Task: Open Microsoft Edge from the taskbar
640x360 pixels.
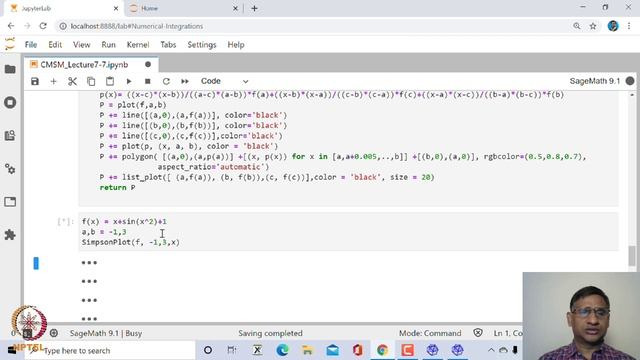Action: click(282, 350)
